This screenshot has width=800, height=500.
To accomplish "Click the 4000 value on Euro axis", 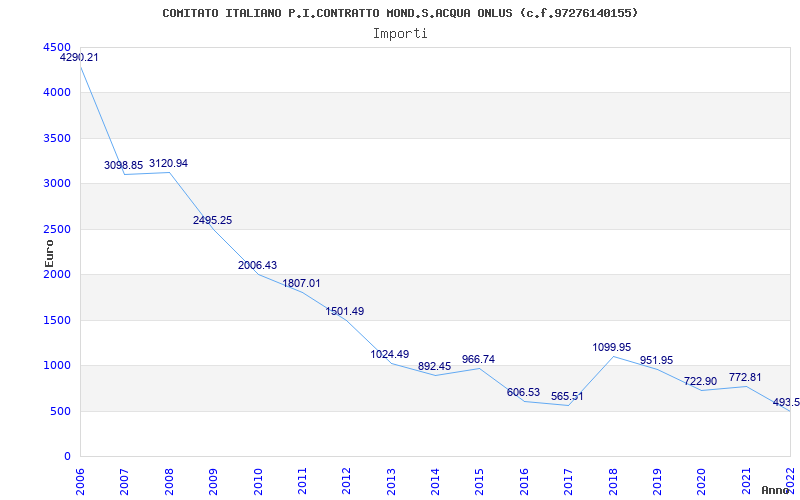I will click(57, 93).
